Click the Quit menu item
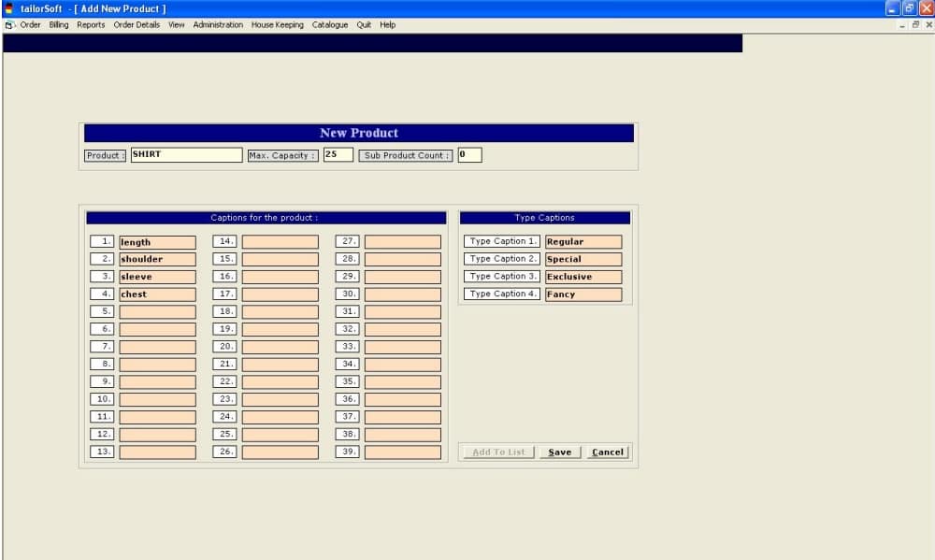Image resolution: width=935 pixels, height=560 pixels. tap(364, 25)
